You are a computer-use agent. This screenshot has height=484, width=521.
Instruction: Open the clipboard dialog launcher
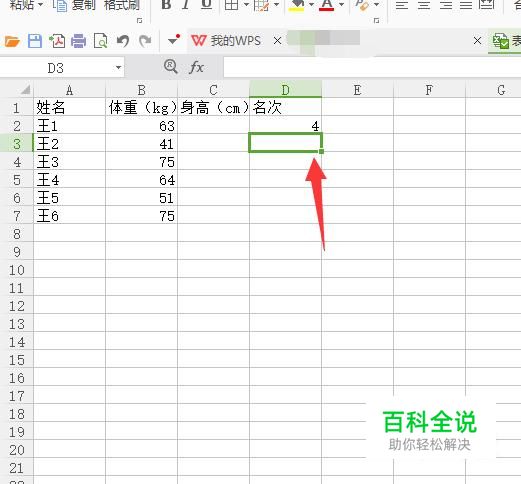pyautogui.click(x=139, y=21)
